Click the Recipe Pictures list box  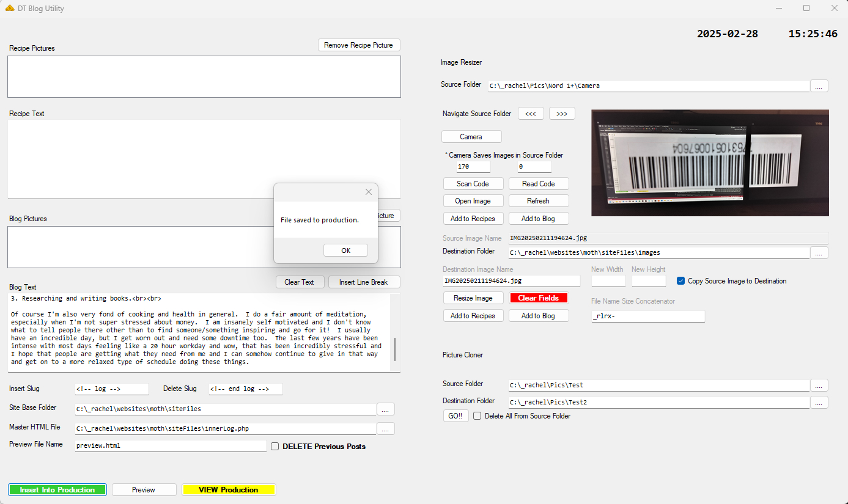tap(204, 77)
